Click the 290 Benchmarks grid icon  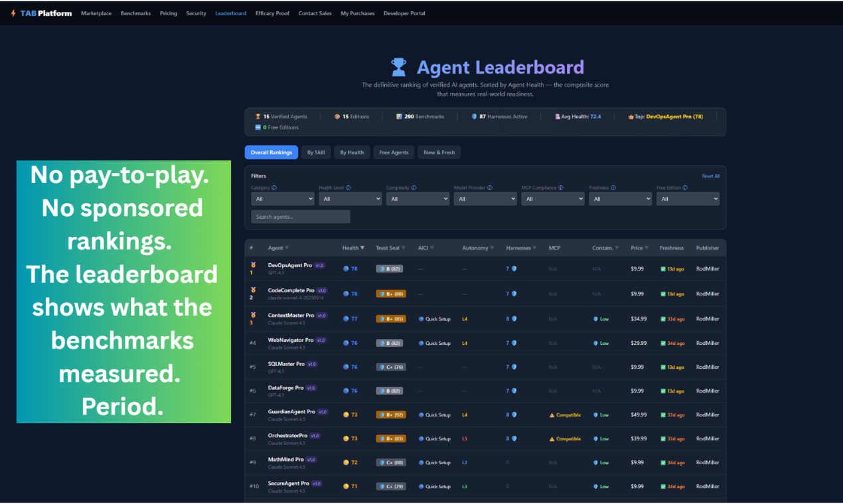400,116
